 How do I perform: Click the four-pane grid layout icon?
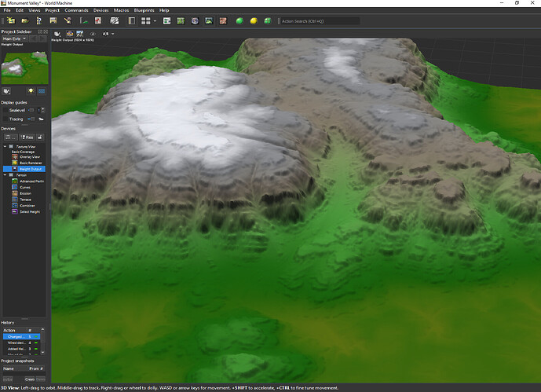(x=145, y=21)
